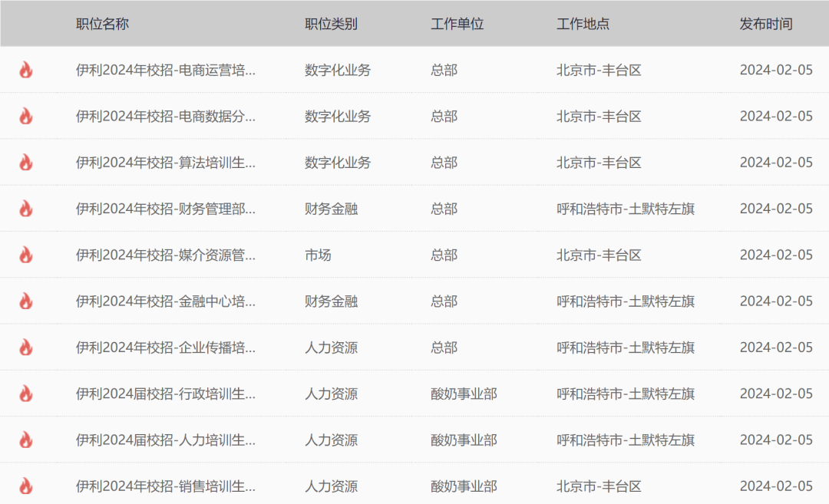This screenshot has width=829, height=504.
Task: Click 呼和浩特市-土默特左旗 in 行政培训生 row
Action: point(626,394)
